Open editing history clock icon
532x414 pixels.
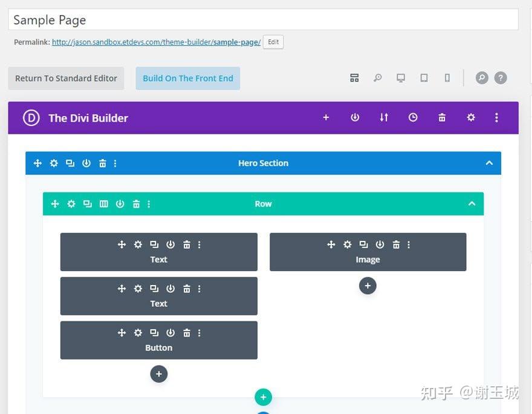point(413,117)
